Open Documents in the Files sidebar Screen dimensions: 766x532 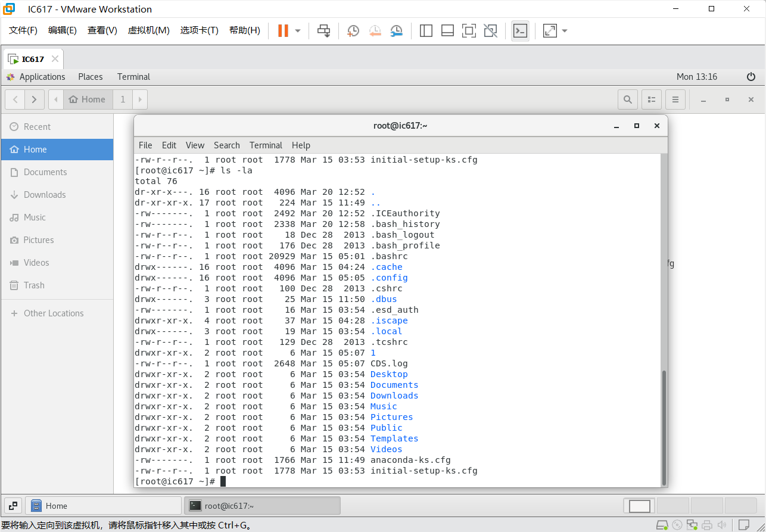coord(57,172)
